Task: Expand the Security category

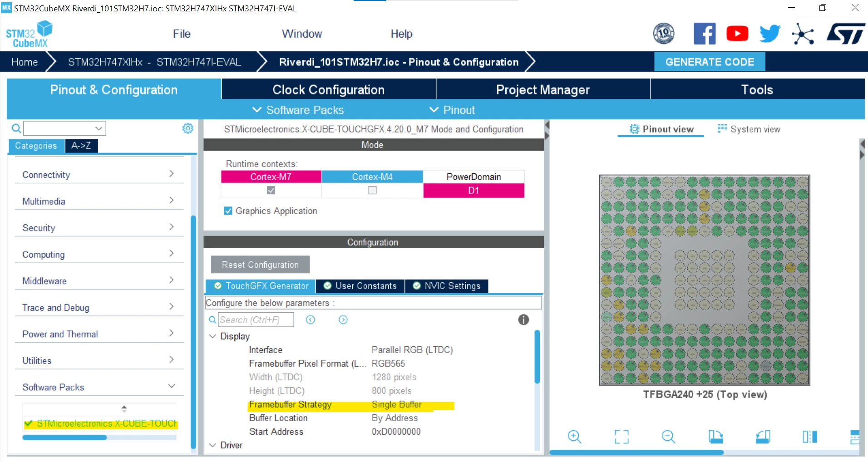Action: 99,228
